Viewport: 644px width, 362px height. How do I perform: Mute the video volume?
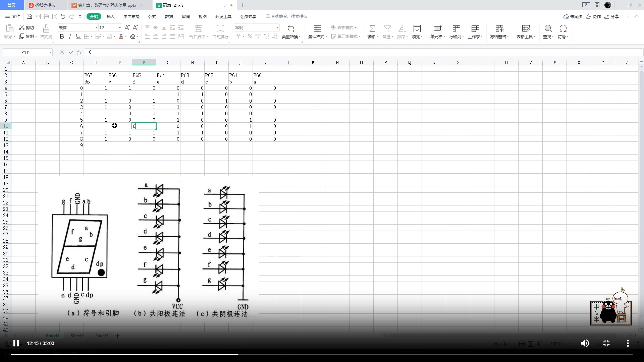585,343
